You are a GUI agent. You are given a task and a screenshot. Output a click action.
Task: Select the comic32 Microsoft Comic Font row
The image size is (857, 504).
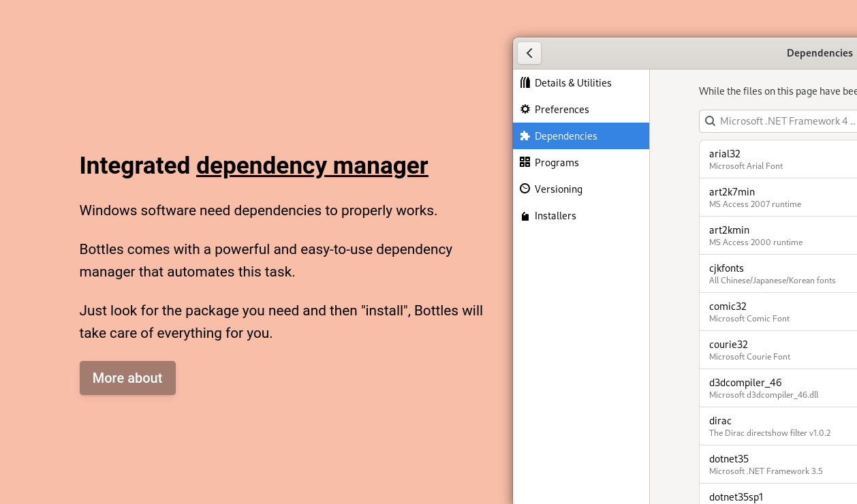(778, 312)
